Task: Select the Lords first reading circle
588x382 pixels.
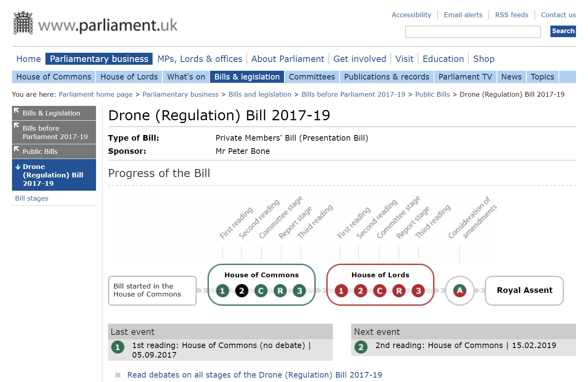Action: pos(341,291)
